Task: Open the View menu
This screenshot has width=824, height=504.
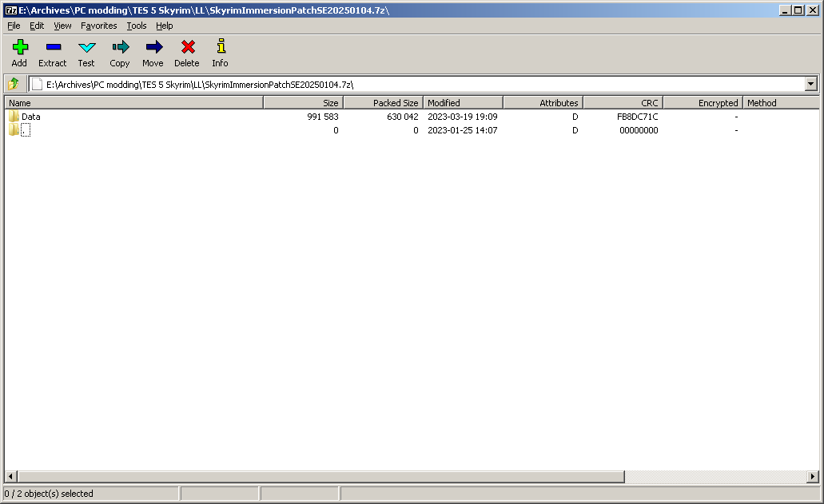Action: click(62, 26)
